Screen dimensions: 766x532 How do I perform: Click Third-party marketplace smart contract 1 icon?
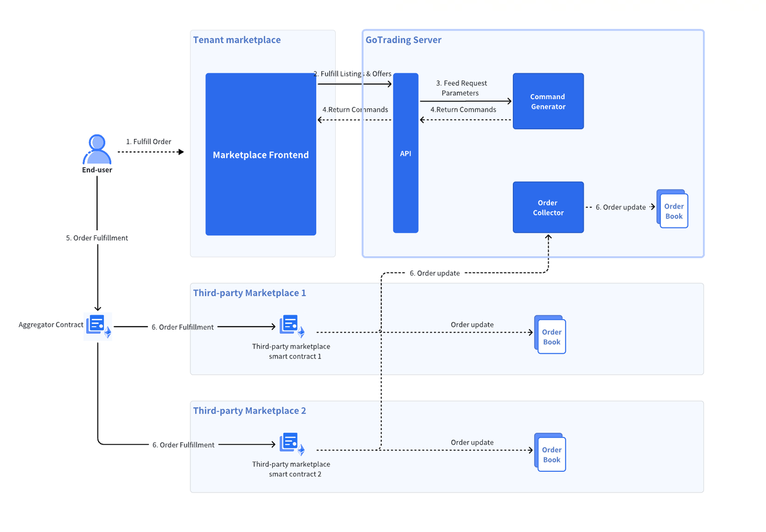pos(292,326)
